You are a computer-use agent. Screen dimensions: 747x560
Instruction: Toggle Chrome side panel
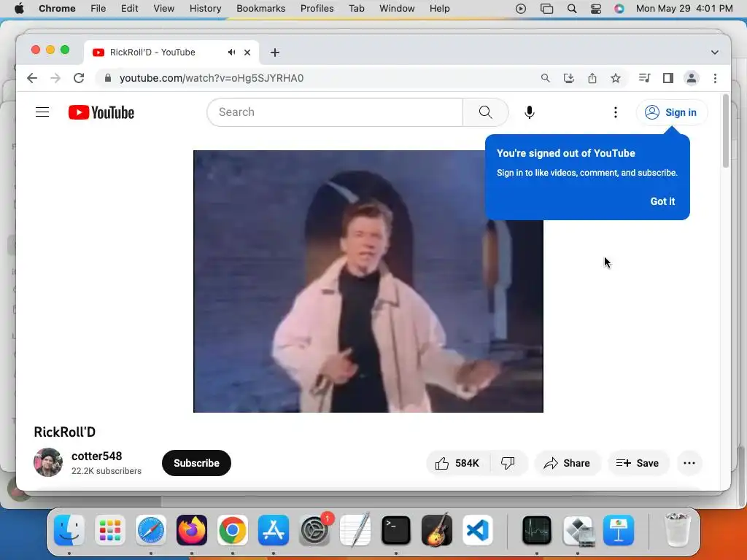pos(668,78)
